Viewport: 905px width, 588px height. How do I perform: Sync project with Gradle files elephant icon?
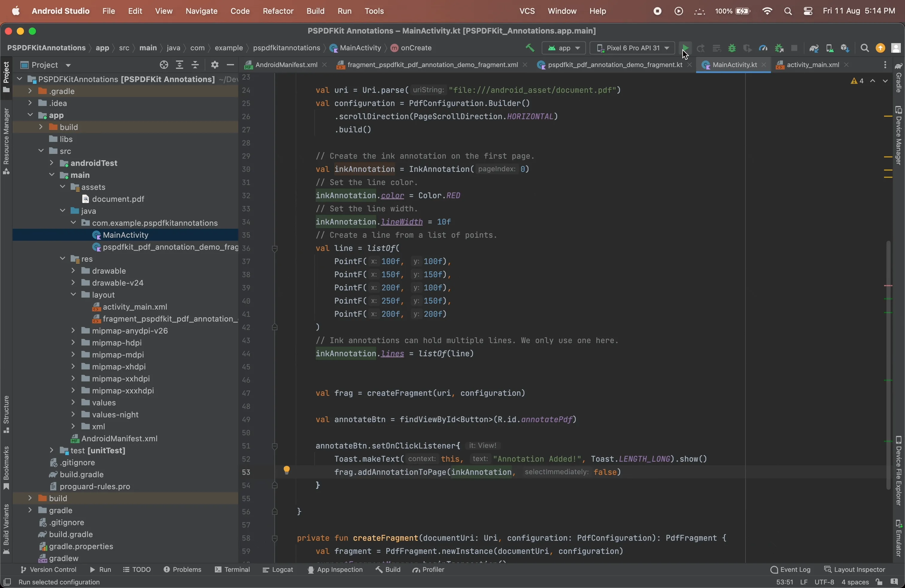click(814, 48)
